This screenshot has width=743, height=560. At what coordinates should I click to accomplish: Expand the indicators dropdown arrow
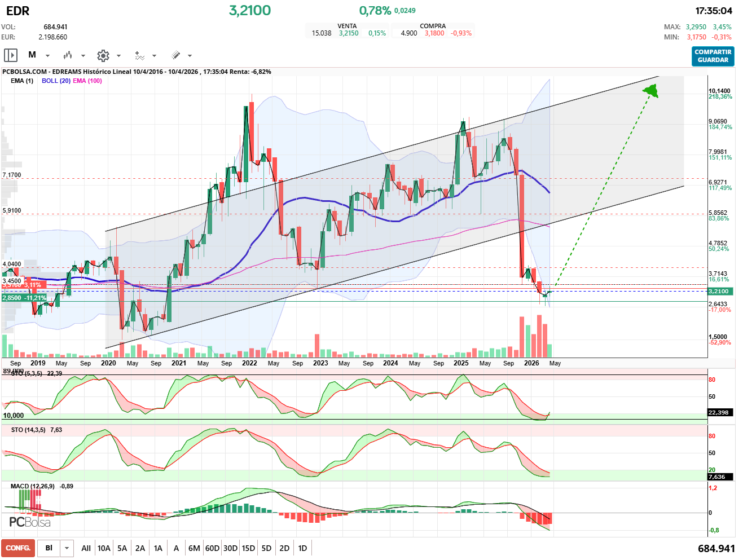pyautogui.click(x=154, y=56)
